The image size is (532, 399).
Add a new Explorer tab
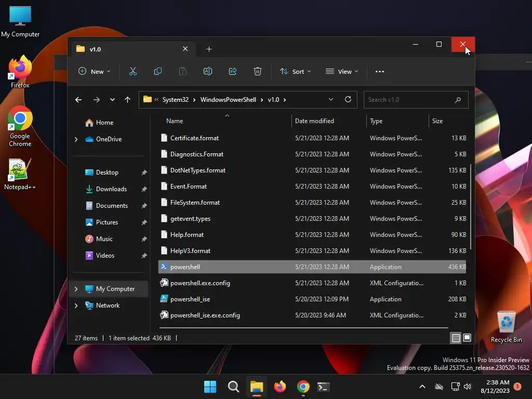tap(209, 49)
